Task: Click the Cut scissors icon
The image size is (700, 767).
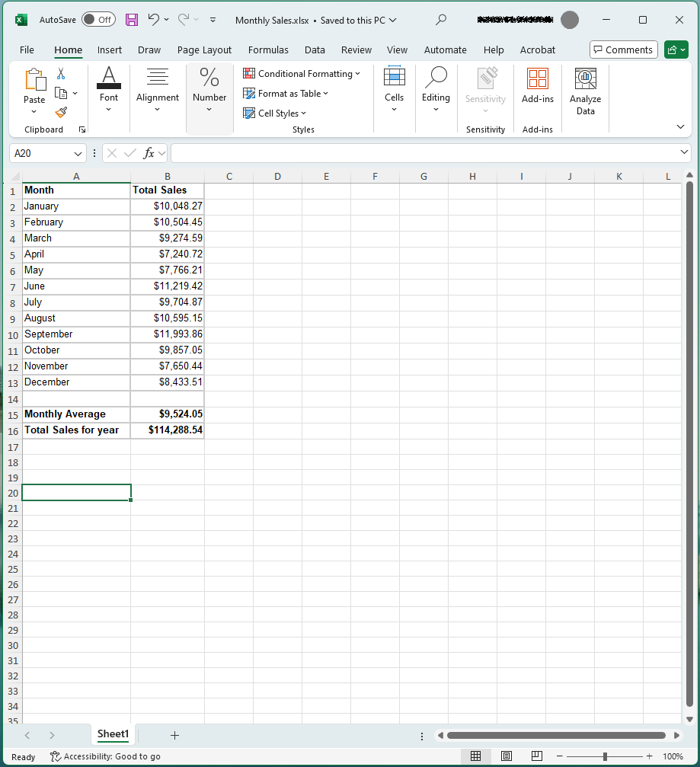Action: (x=61, y=74)
